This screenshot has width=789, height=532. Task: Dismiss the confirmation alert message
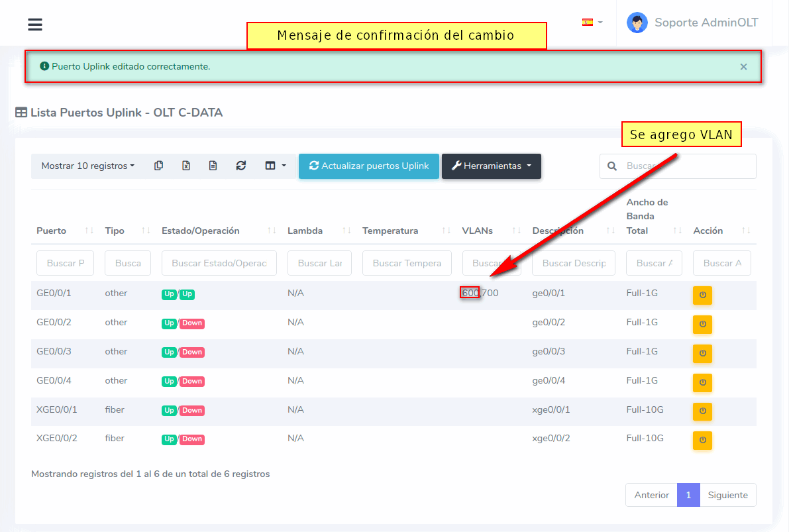click(x=743, y=66)
